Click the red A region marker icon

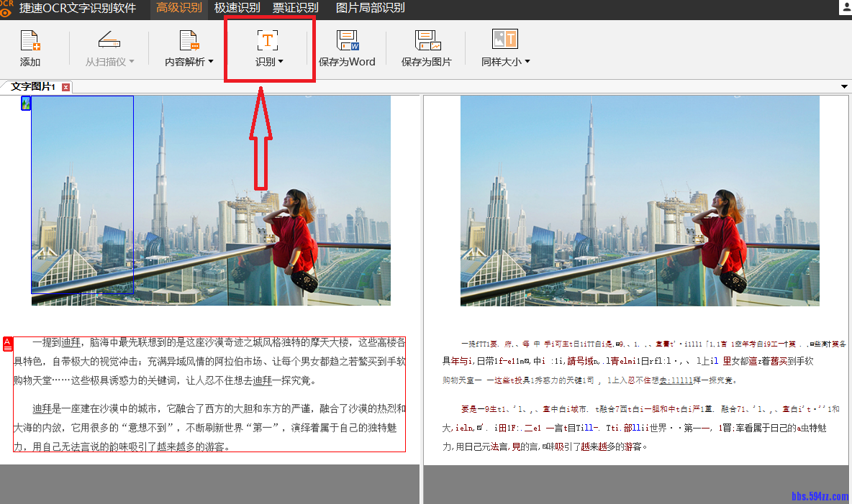point(7,343)
